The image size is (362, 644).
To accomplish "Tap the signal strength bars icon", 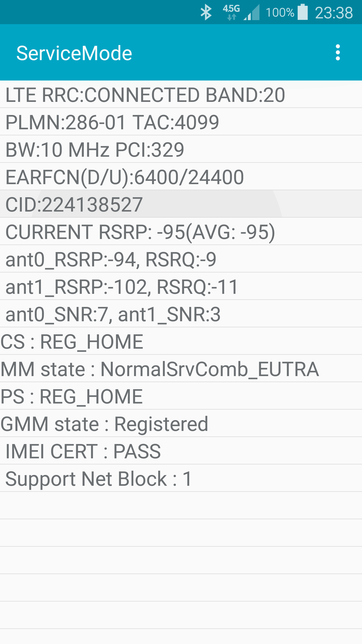I will point(252,12).
